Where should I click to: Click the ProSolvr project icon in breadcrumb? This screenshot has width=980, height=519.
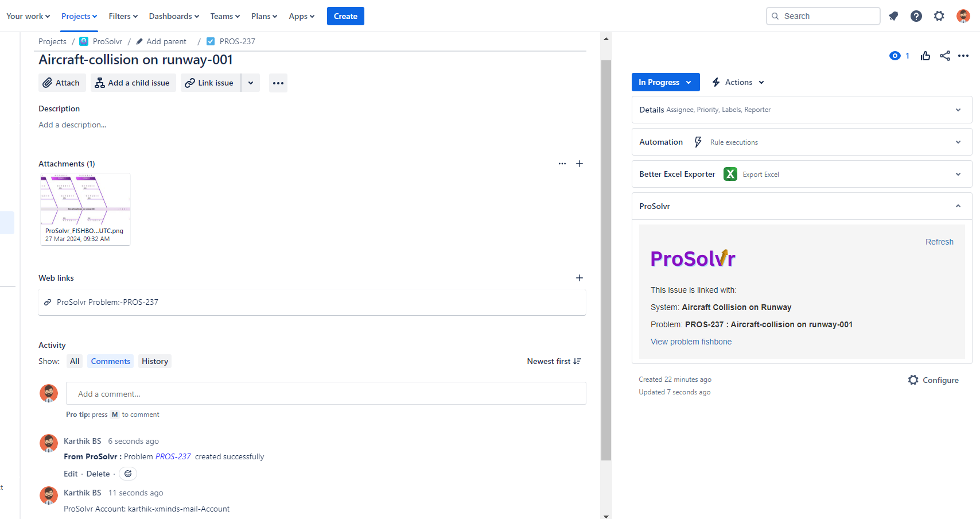pyautogui.click(x=84, y=41)
